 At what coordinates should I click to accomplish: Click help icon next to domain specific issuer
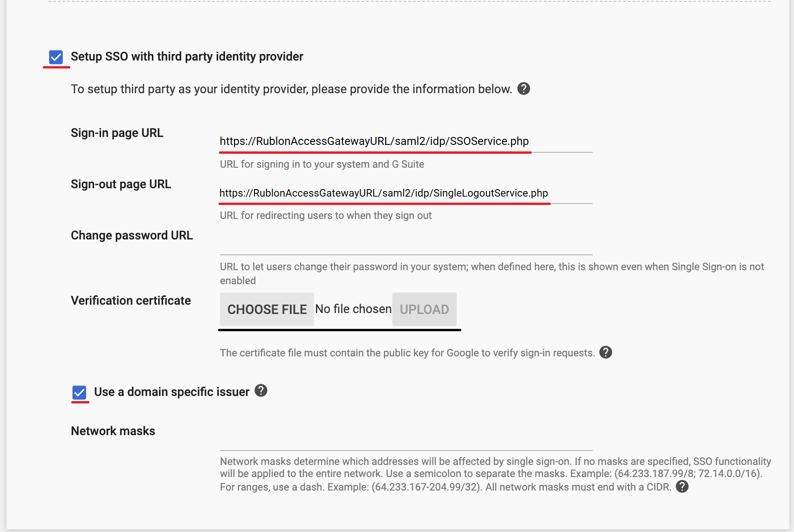point(261,390)
